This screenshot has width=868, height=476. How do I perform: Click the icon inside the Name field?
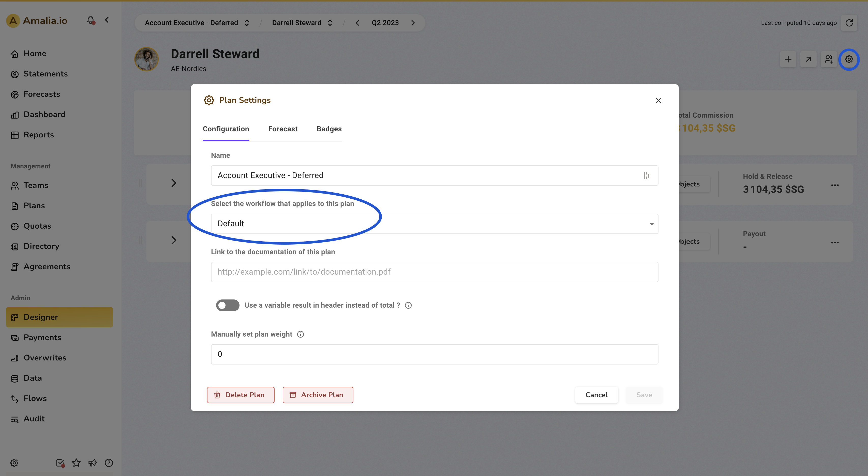646,175
